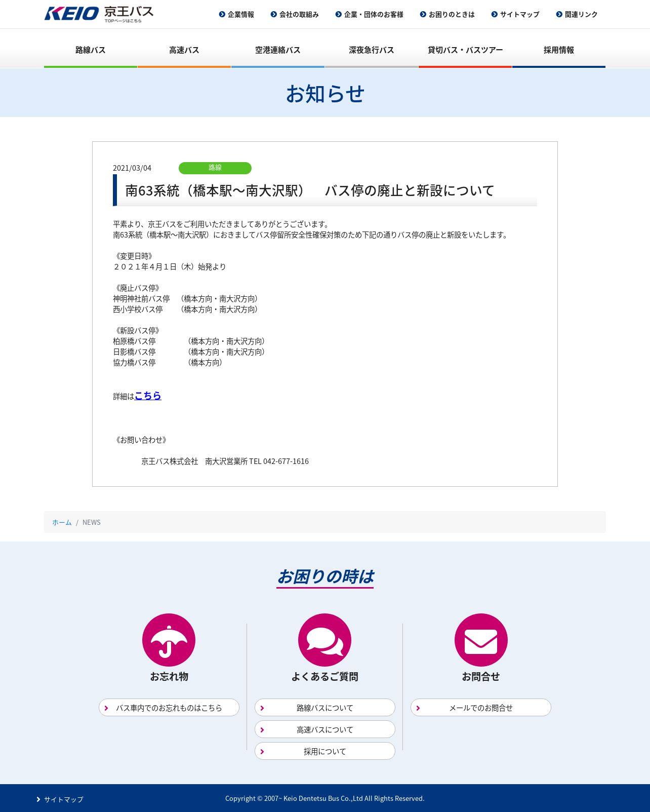Screen dimensions: 650x812
Task: Open 企業・団体のお客様 header link
Action: click(x=374, y=15)
